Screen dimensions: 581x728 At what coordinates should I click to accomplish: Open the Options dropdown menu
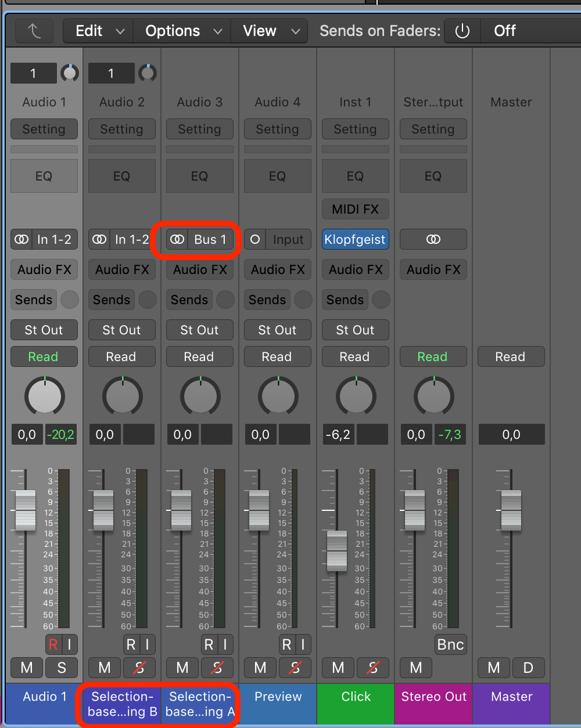pyautogui.click(x=182, y=31)
